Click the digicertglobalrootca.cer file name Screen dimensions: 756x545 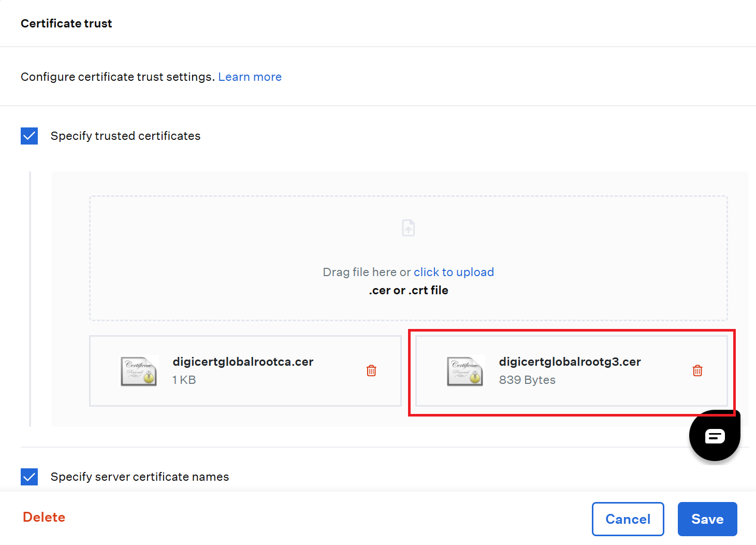point(243,362)
